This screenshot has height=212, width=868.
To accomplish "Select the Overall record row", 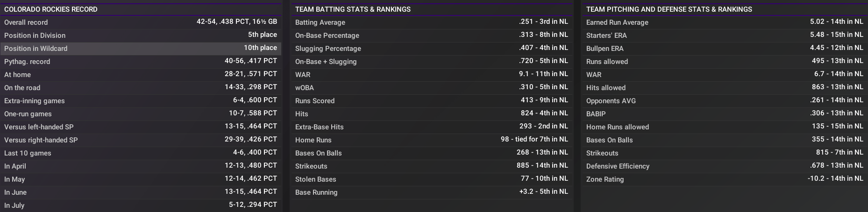I will (x=140, y=22).
